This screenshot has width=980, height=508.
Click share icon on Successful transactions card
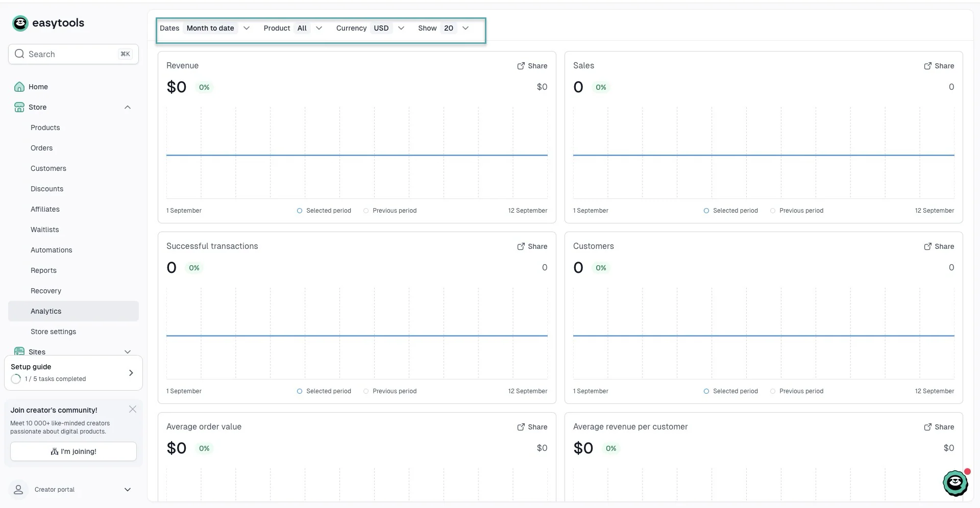point(521,246)
